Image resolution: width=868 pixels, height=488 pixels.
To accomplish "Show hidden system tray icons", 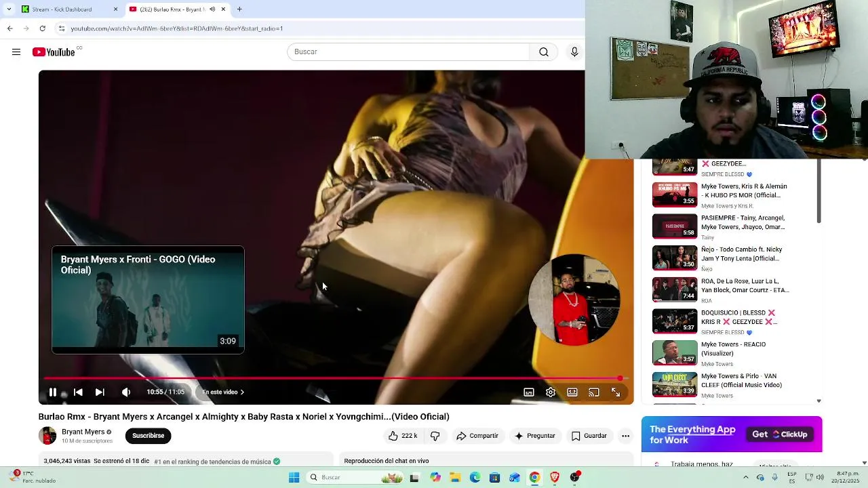I will [745, 478].
